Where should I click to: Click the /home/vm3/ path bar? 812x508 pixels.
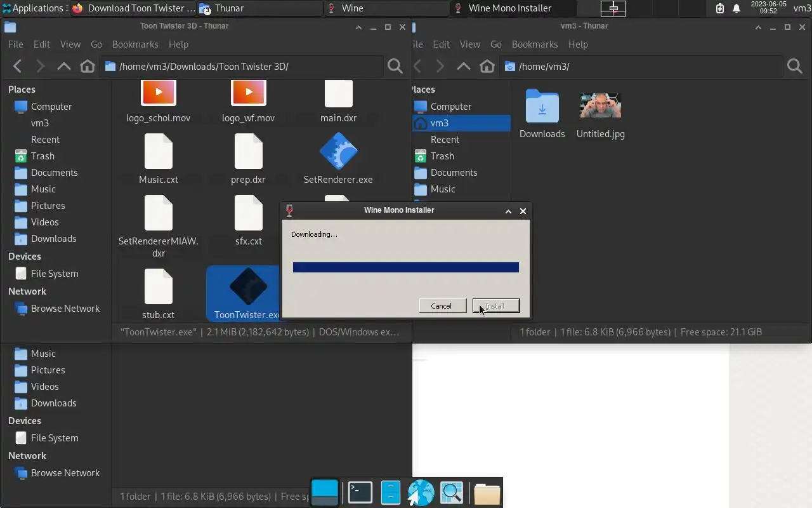[x=641, y=66]
